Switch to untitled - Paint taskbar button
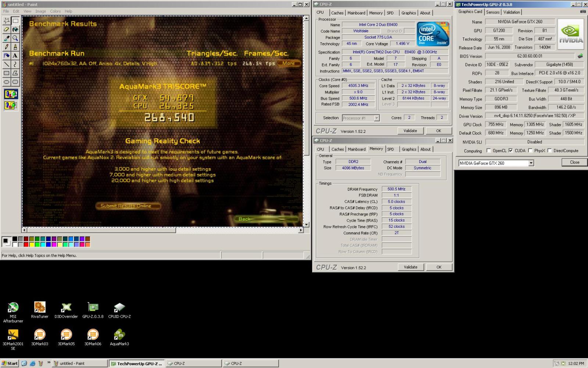The width and height of the screenshot is (588, 368). click(x=80, y=363)
